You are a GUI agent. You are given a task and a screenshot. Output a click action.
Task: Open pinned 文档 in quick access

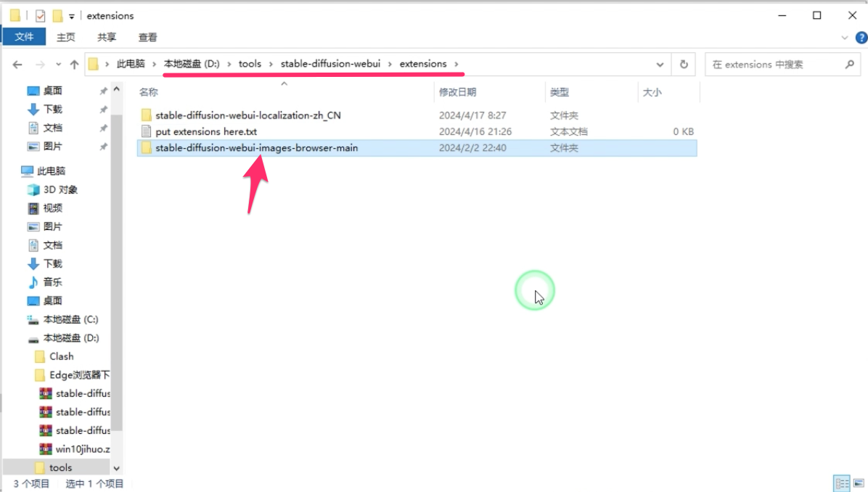(x=52, y=128)
